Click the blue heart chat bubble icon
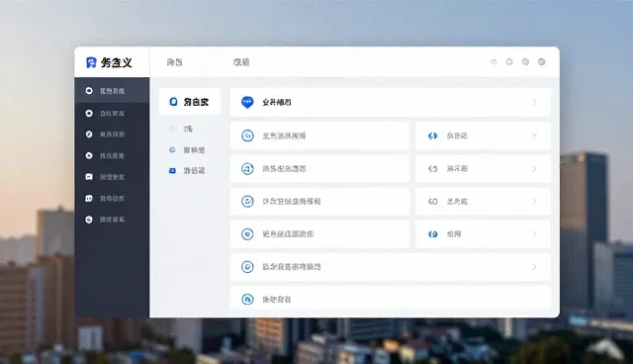Screen dimensions: 633x364 click(x=247, y=103)
